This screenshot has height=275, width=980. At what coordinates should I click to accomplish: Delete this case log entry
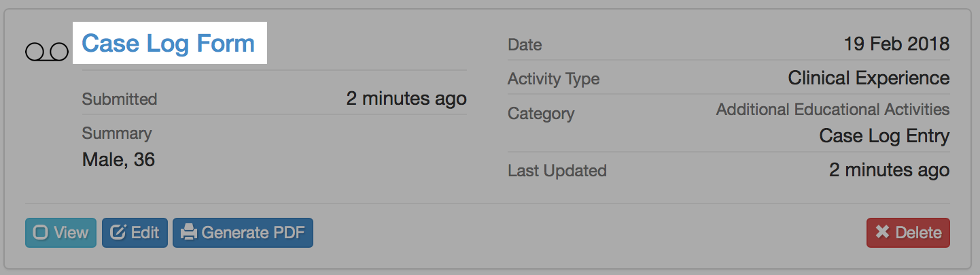(x=908, y=233)
